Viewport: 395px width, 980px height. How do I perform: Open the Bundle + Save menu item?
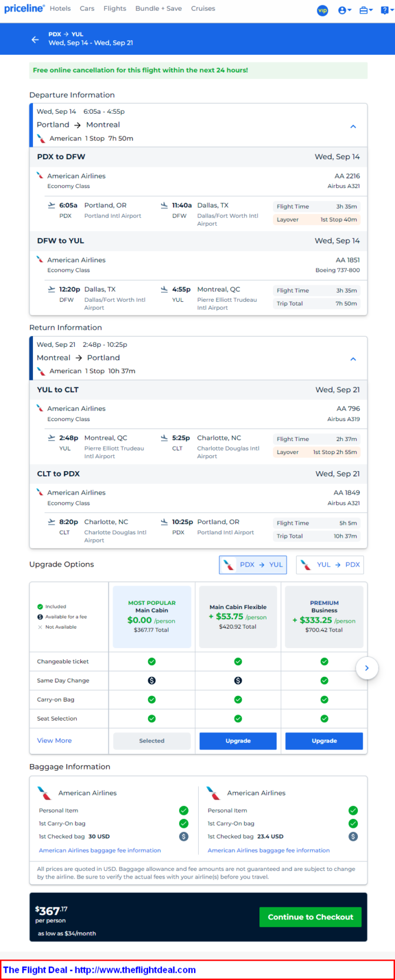tap(159, 8)
